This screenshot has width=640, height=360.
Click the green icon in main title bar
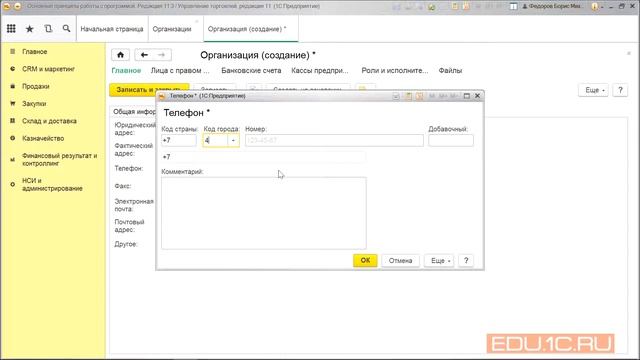pos(431,7)
